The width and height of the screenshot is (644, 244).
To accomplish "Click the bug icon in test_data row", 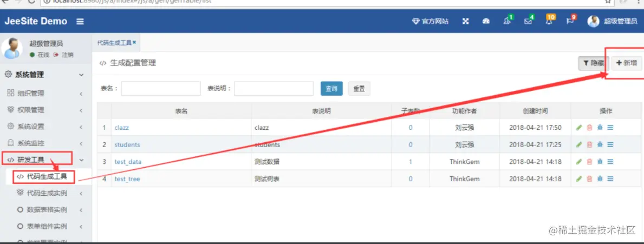I will point(600,162).
